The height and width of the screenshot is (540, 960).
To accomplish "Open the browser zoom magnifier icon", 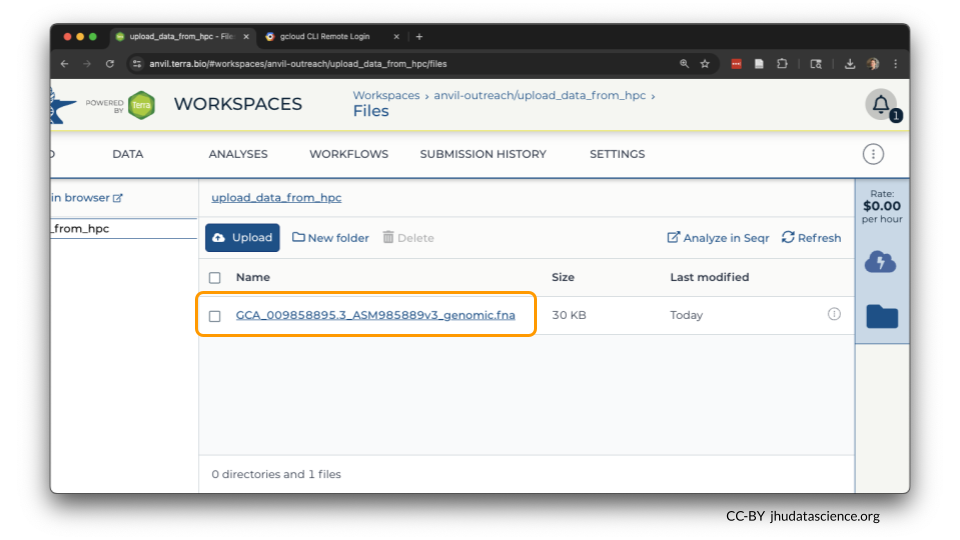I will point(684,64).
